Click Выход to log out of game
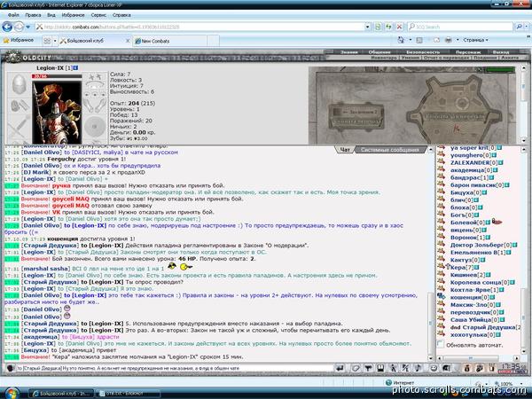This screenshot has height=399, width=532. [x=501, y=52]
